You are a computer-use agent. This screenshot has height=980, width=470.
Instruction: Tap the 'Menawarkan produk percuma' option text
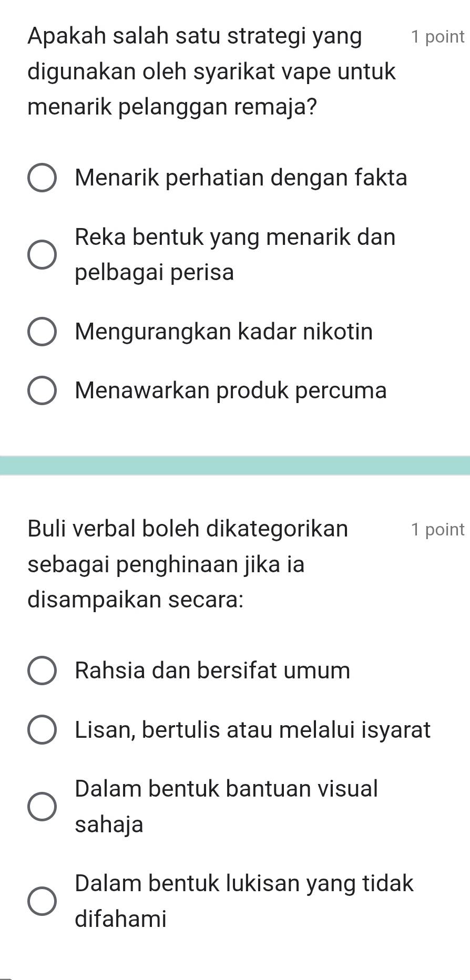tap(231, 390)
